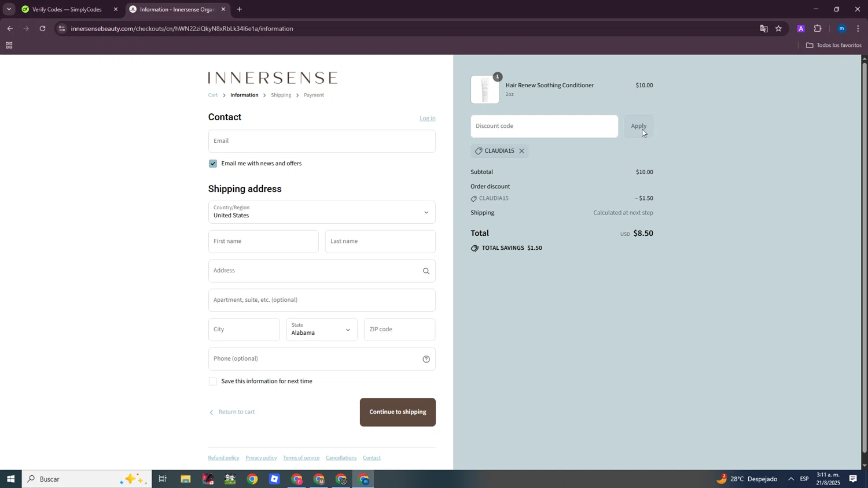
Task: Open the Refund policy link
Action: tap(223, 458)
